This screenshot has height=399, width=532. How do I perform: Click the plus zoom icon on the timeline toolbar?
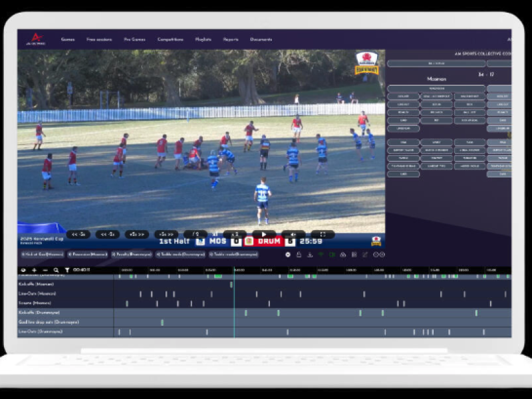click(x=34, y=269)
